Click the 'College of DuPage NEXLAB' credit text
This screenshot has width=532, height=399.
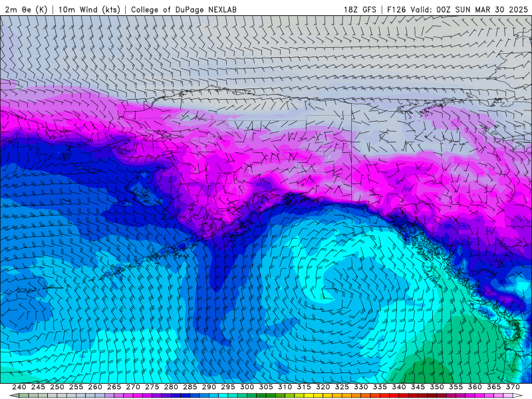(184, 9)
